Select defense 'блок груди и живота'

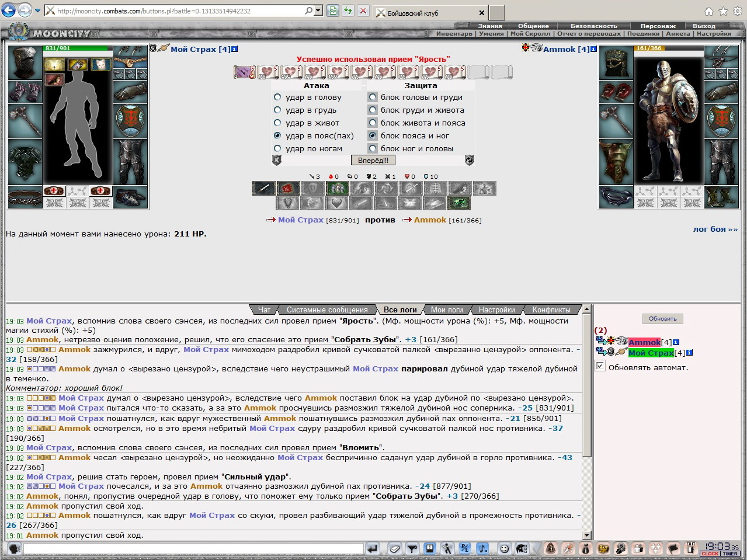(x=373, y=110)
